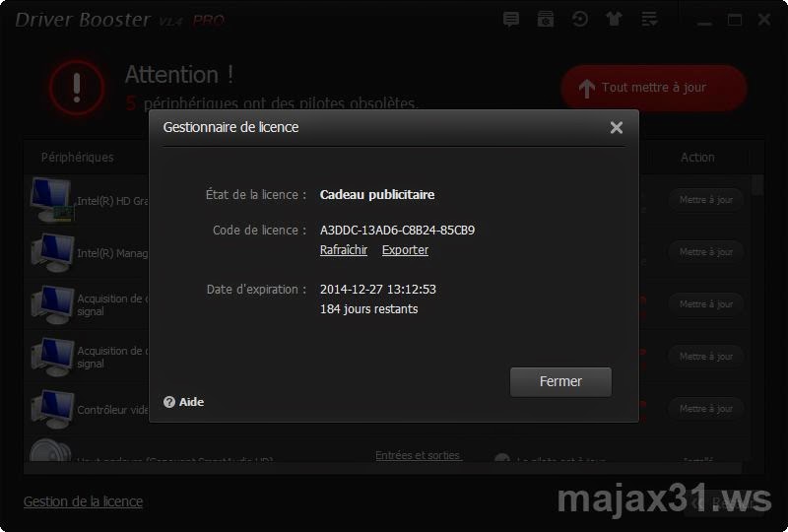Click the Fermer button
Screen dimensions: 788x532
pyautogui.click(x=560, y=381)
